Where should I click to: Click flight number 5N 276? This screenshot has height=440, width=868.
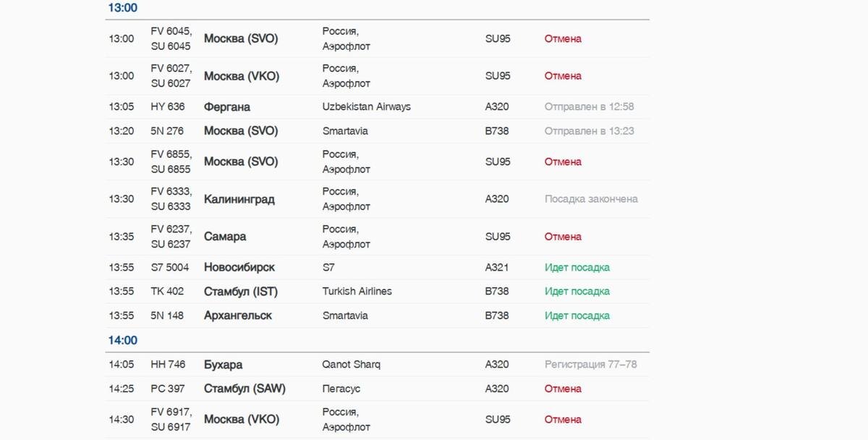click(167, 131)
